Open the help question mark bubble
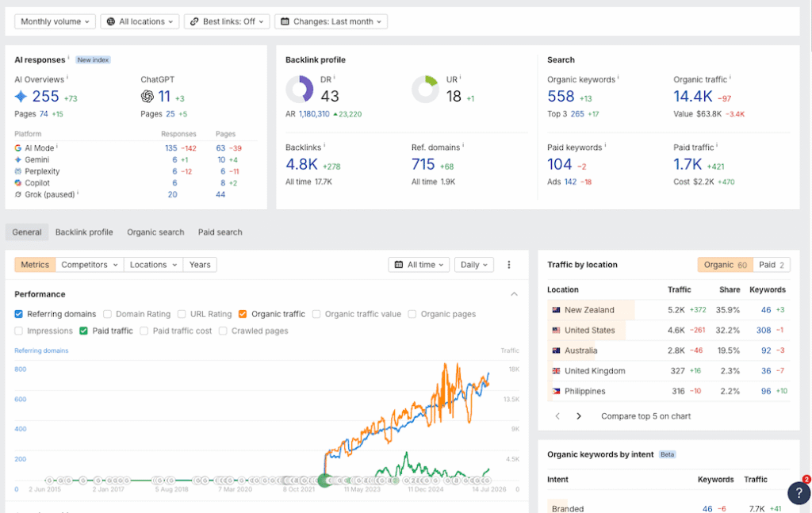The height and width of the screenshot is (513, 812). click(x=799, y=492)
